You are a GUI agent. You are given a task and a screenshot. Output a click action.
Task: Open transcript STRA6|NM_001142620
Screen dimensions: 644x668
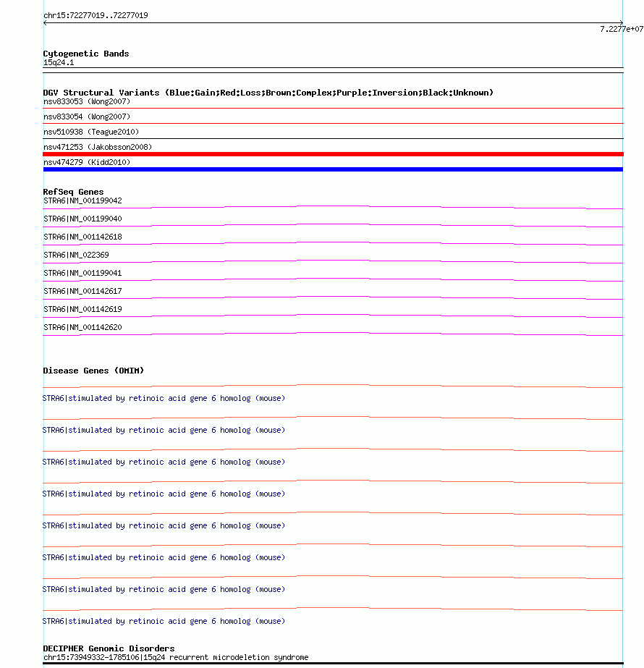pyautogui.click(x=82, y=328)
